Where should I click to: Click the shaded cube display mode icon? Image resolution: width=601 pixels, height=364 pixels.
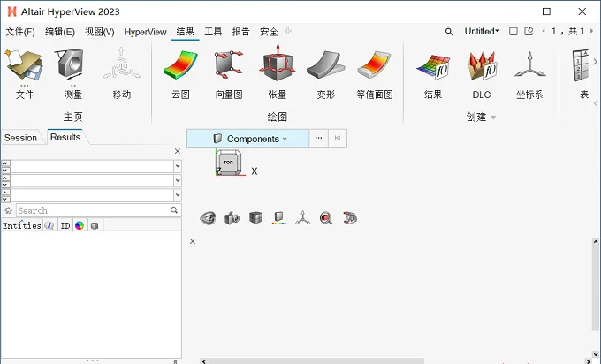click(x=255, y=217)
